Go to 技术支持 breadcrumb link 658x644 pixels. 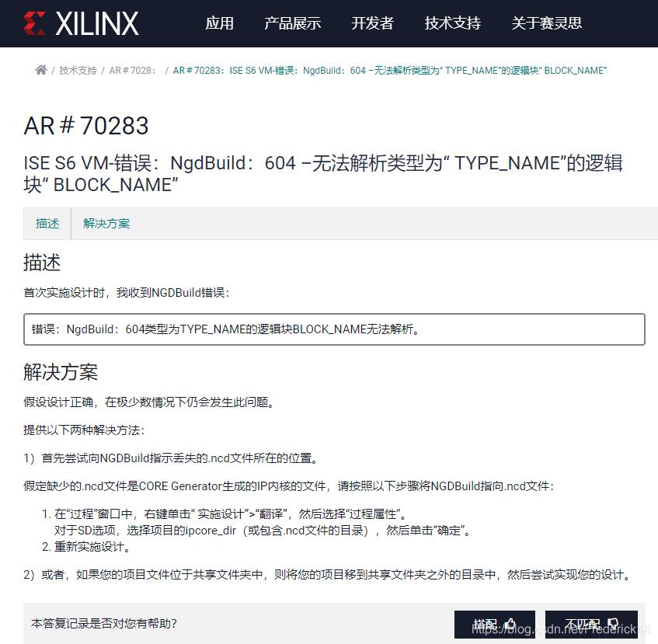point(78,71)
